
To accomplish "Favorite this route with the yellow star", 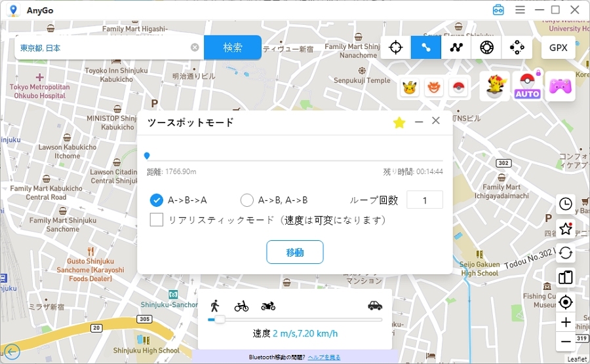I will 399,122.
